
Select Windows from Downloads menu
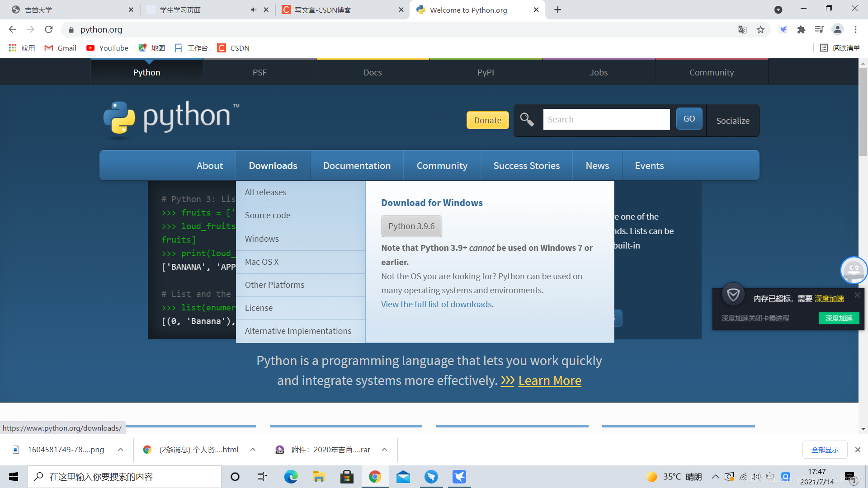tap(300, 239)
